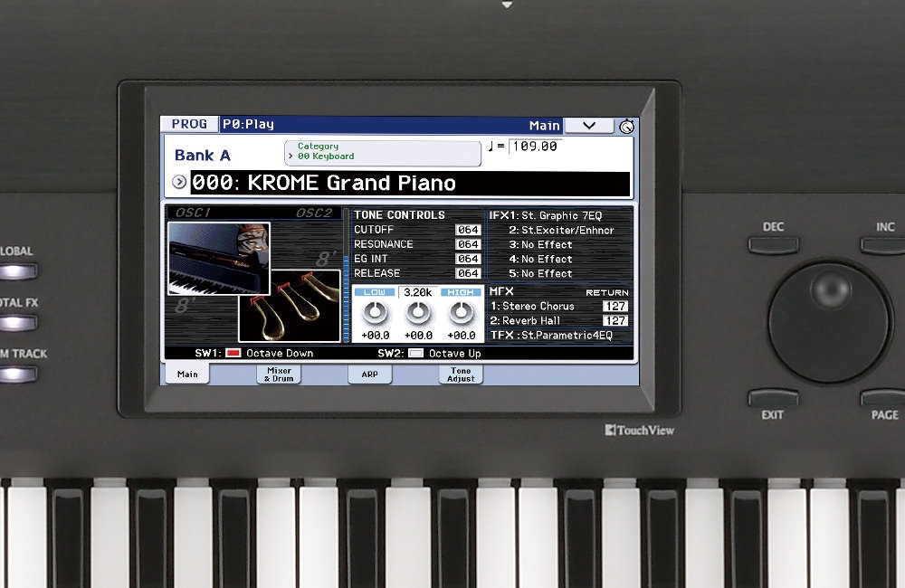Image resolution: width=905 pixels, height=588 pixels.
Task: Click the round arrow beside program 000
Action: pos(179,183)
